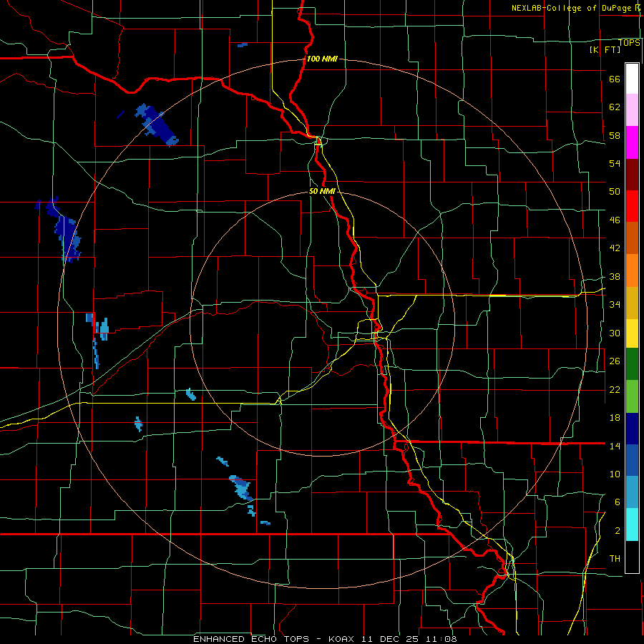This screenshot has width=644, height=644.
Task: Select the dark maroon legend swatch
Action: click(x=632, y=175)
